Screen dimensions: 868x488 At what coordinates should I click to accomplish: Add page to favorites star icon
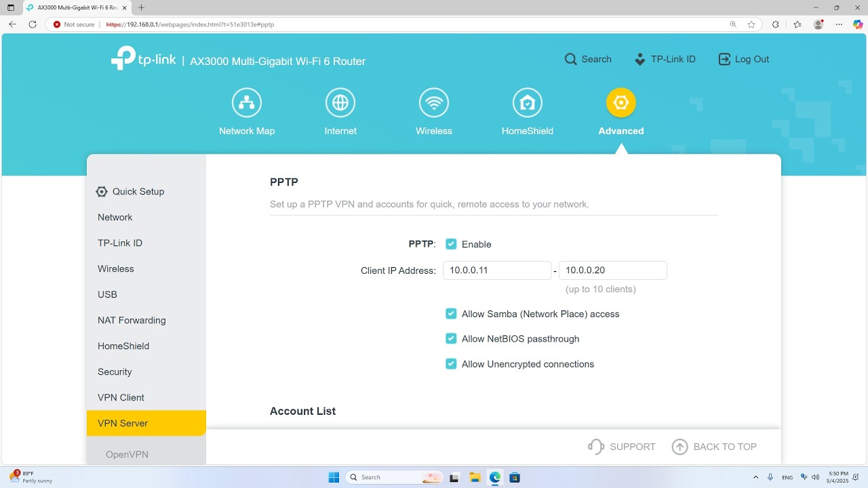pyautogui.click(x=751, y=24)
